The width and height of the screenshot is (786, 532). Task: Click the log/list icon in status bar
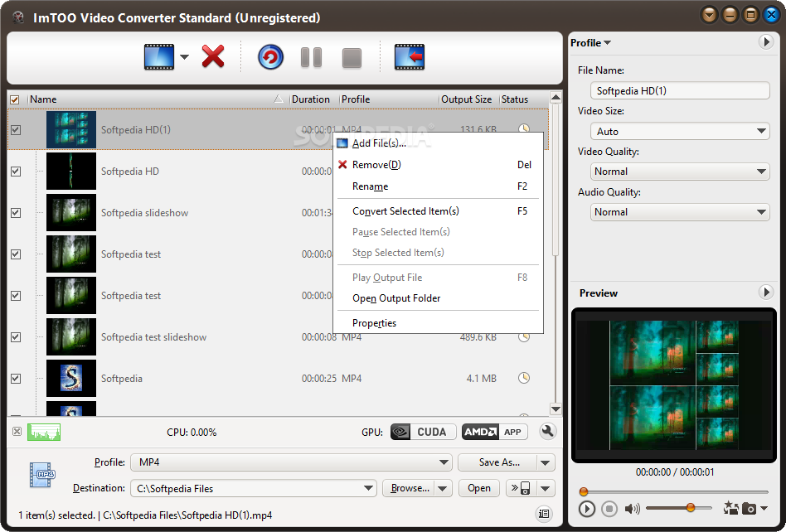pyautogui.click(x=544, y=513)
